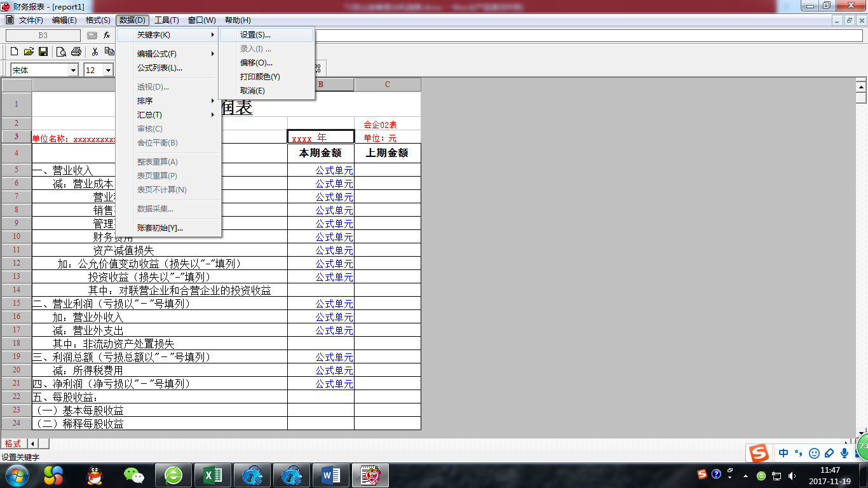Click the vertical scrollbar up arrow
Screen dimensions: 868x488
(x=862, y=86)
